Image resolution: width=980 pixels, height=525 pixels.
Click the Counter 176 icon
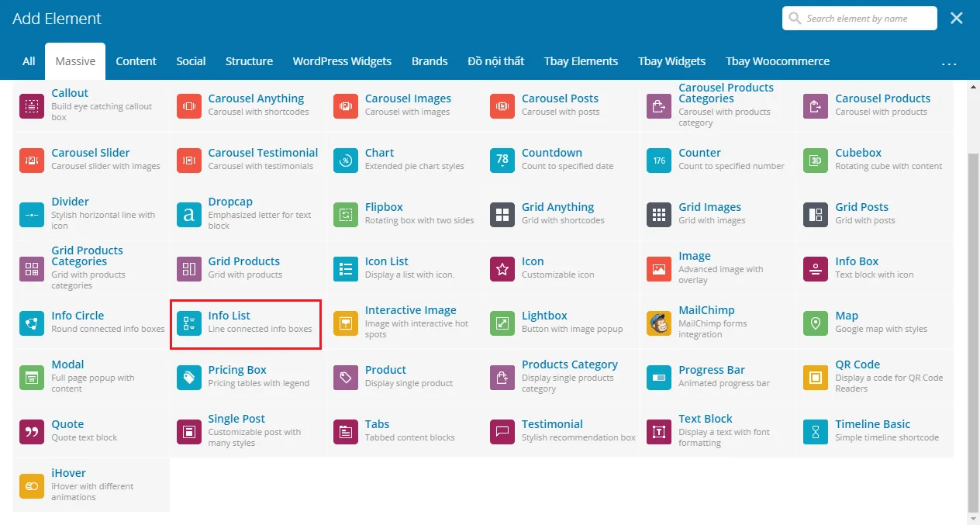pyautogui.click(x=659, y=161)
